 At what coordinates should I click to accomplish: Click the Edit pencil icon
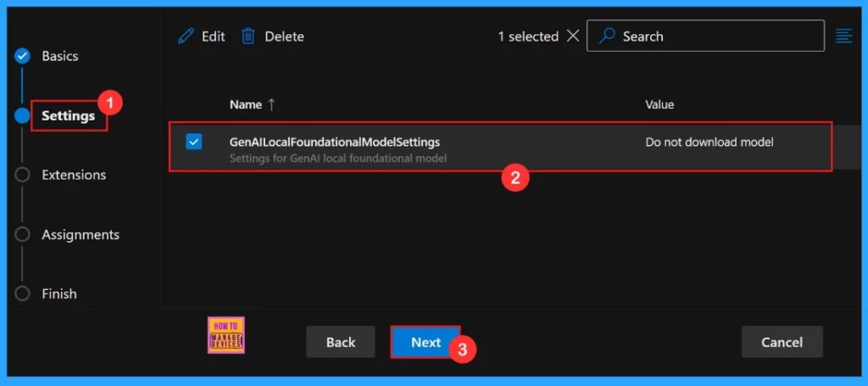click(x=186, y=36)
